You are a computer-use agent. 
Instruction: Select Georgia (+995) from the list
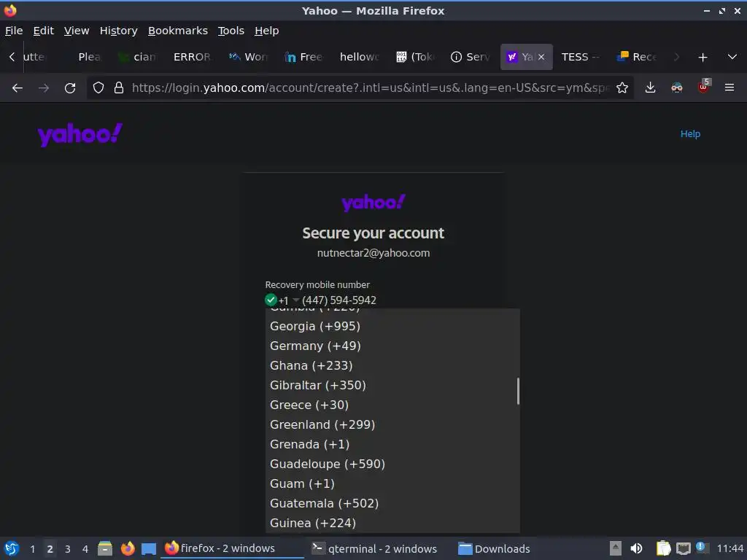click(x=392, y=326)
